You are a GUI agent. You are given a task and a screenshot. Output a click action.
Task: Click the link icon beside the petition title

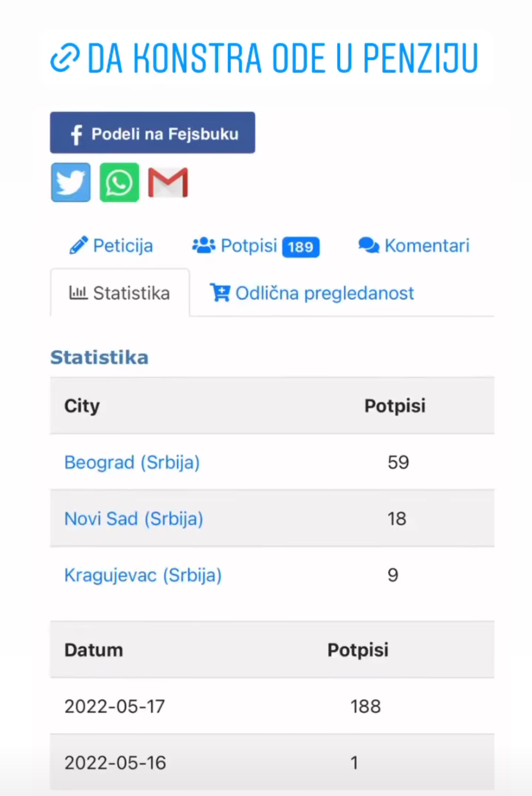(63, 58)
